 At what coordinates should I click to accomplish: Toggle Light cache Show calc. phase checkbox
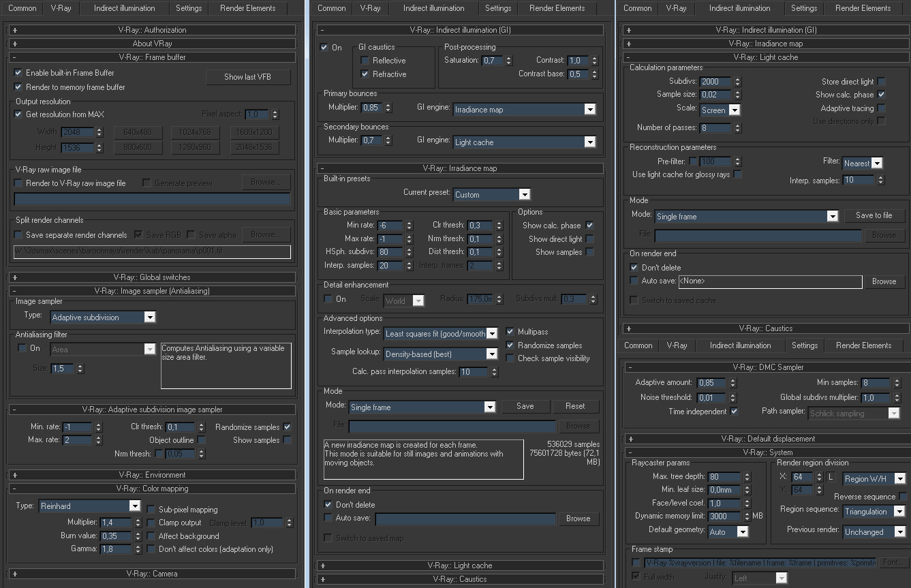(881, 95)
